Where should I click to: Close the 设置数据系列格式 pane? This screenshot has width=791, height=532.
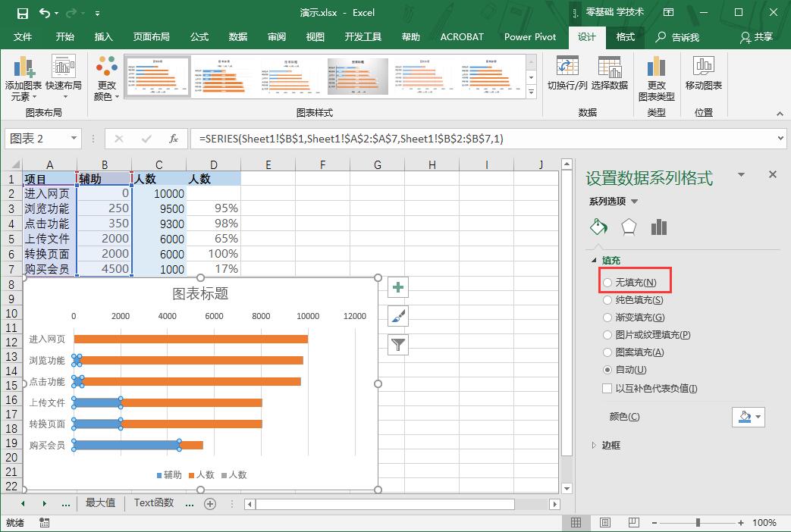[x=772, y=174]
